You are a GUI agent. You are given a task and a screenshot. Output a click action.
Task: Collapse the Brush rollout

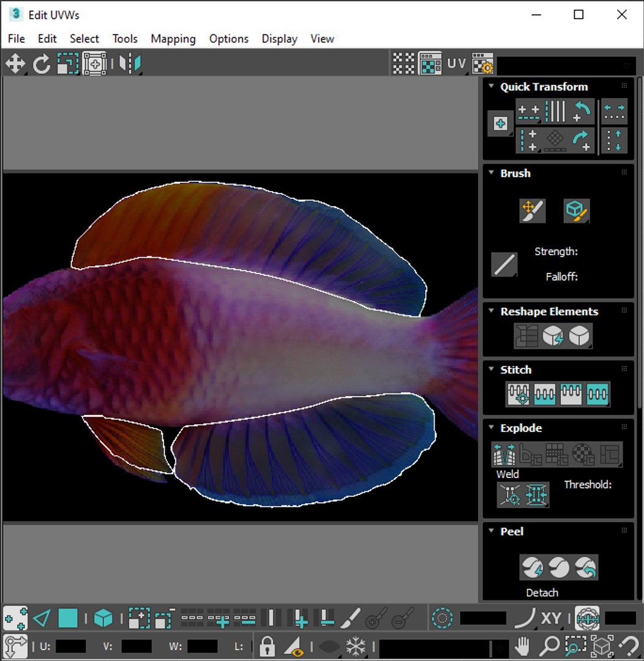pos(491,173)
